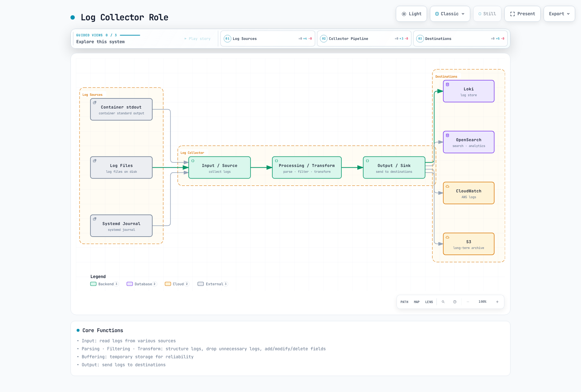Toggle the Light theme button
Viewport: 581px width, 392px height.
click(x=411, y=14)
